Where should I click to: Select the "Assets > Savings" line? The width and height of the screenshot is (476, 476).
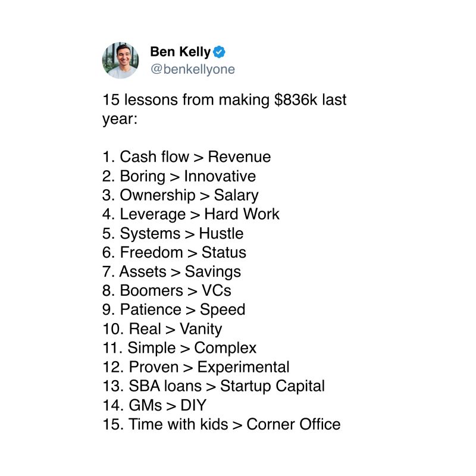tap(171, 271)
